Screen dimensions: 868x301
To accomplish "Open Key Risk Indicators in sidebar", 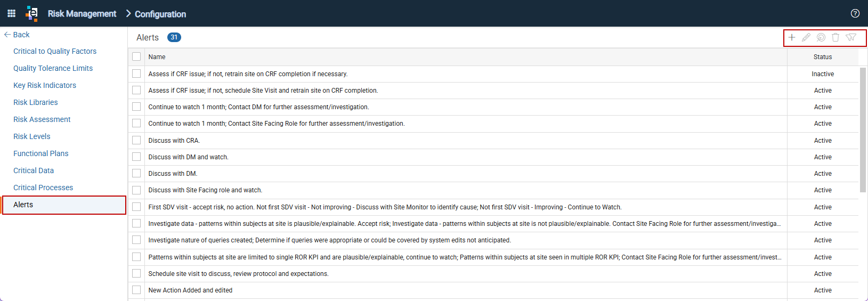I will (45, 85).
